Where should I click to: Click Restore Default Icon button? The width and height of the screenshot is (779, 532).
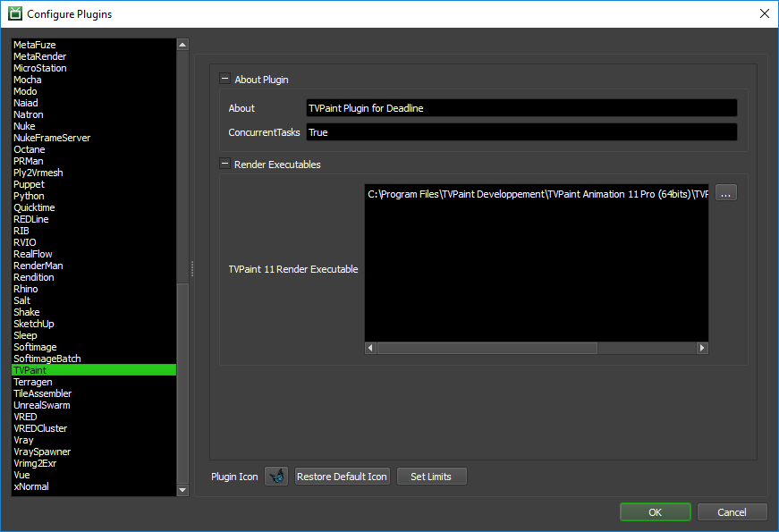(x=342, y=477)
